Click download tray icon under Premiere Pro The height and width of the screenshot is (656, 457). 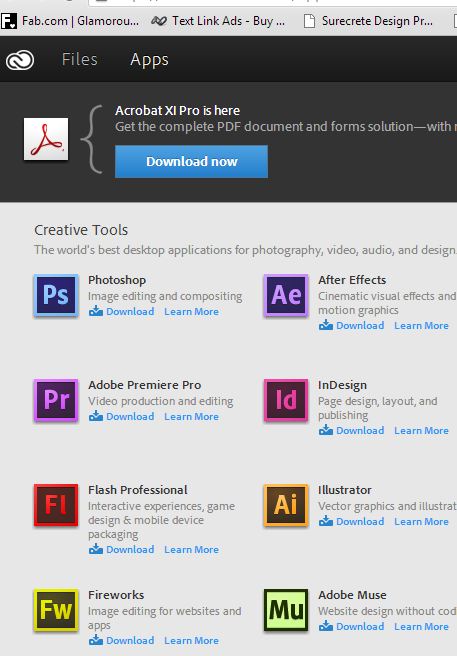point(96,416)
